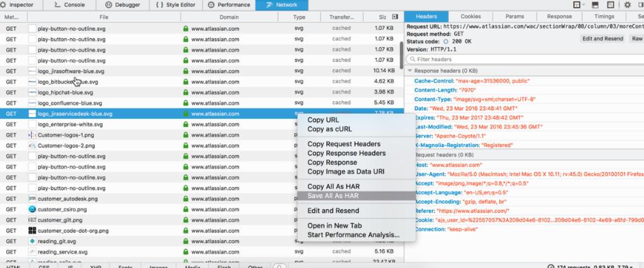Sort by the Type column header
The image size is (644, 268).
point(299,17)
